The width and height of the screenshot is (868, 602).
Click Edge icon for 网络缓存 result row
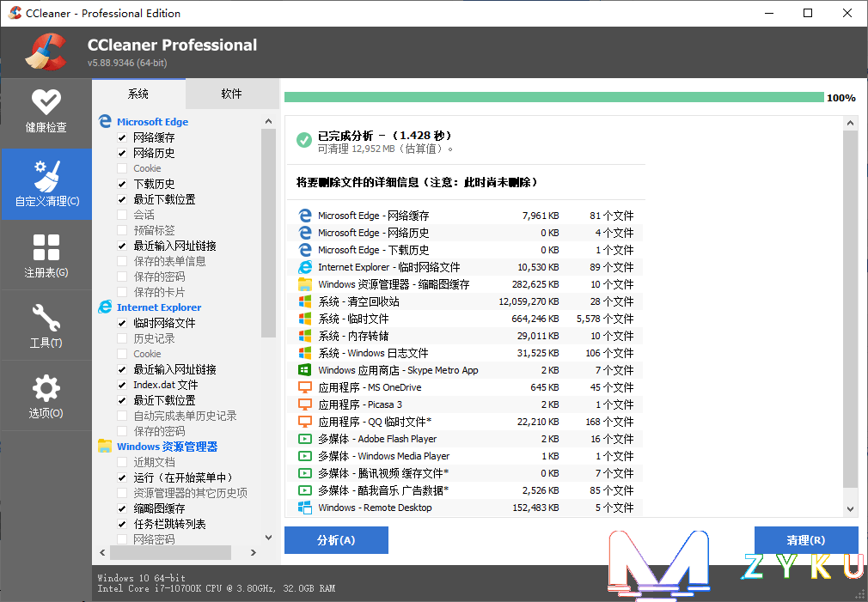tap(305, 216)
